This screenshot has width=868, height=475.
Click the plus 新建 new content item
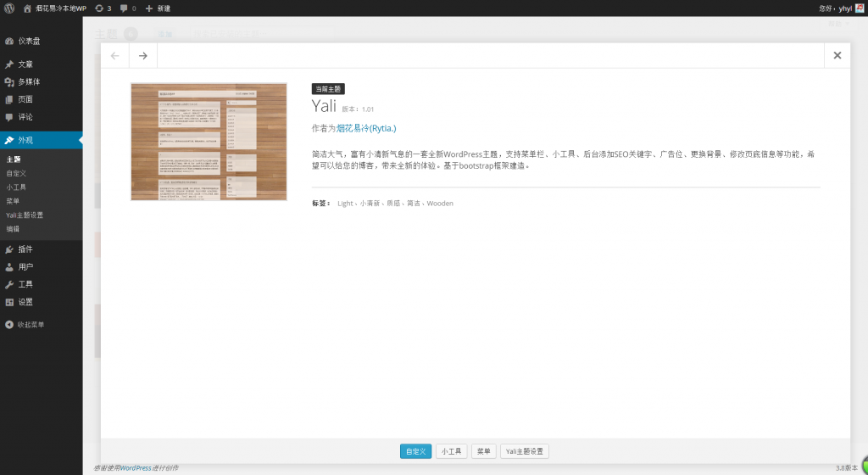tap(158, 8)
